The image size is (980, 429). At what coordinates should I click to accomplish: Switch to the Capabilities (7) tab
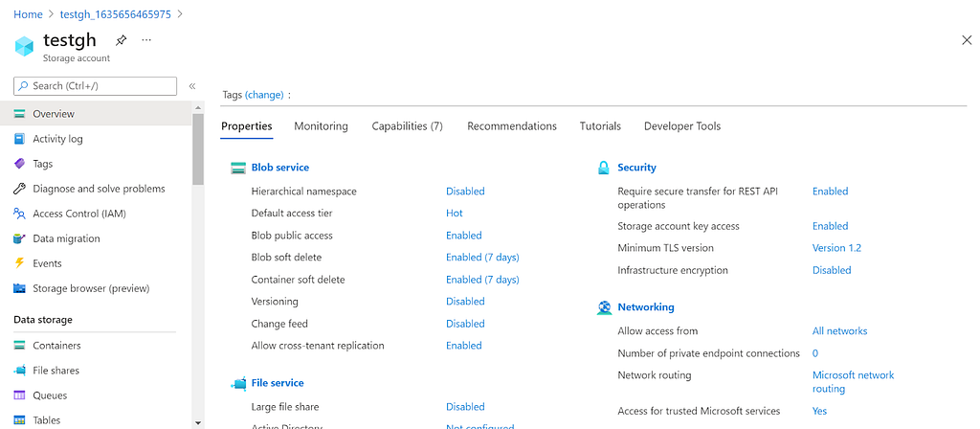click(x=407, y=126)
